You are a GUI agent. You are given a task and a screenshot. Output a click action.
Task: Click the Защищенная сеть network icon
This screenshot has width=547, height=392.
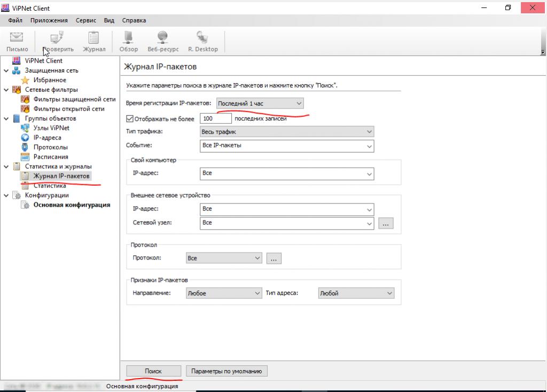pyautogui.click(x=17, y=70)
